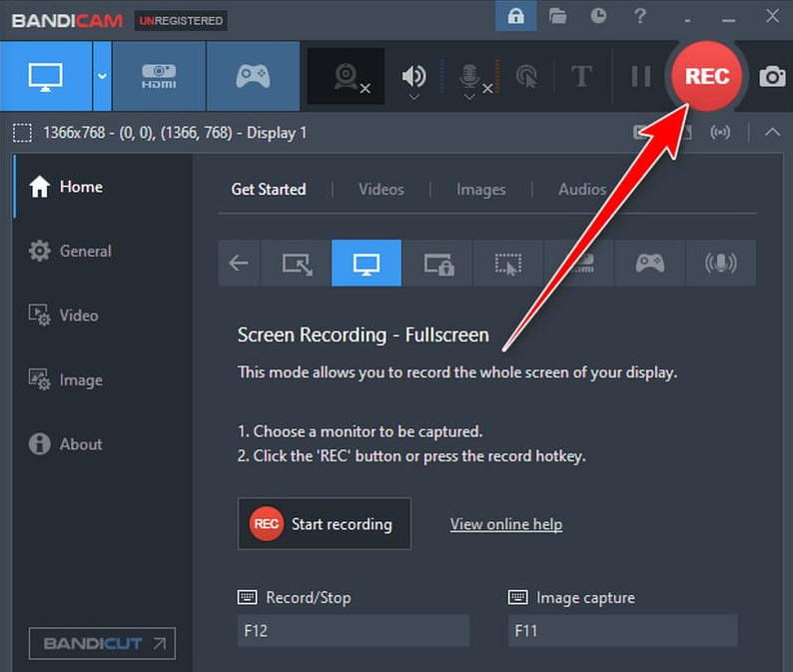Select rectangle on a screen mode icon
Screen dimensions: 793x672
(x=297, y=263)
